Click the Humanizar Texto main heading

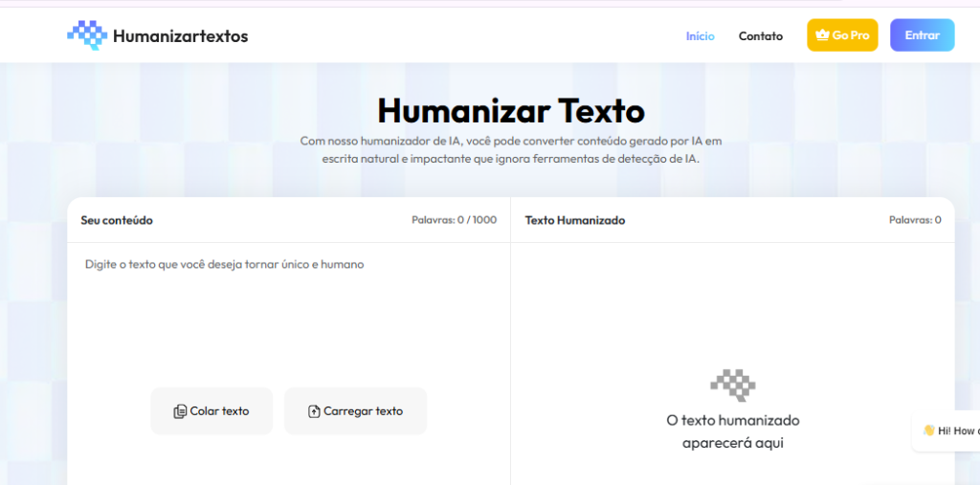pos(511,111)
